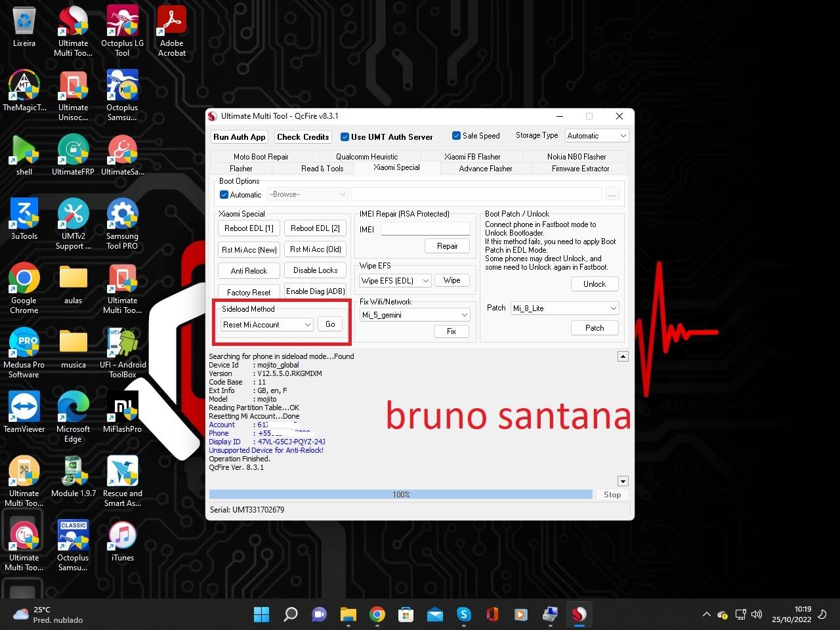Click the 100% progress bar
This screenshot has width=840, height=630.
[x=401, y=495]
